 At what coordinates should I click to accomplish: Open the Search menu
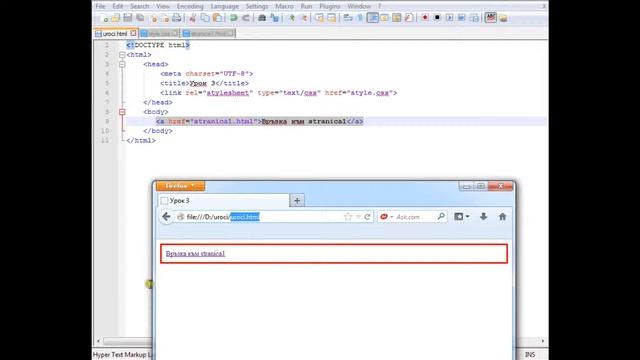(140, 6)
